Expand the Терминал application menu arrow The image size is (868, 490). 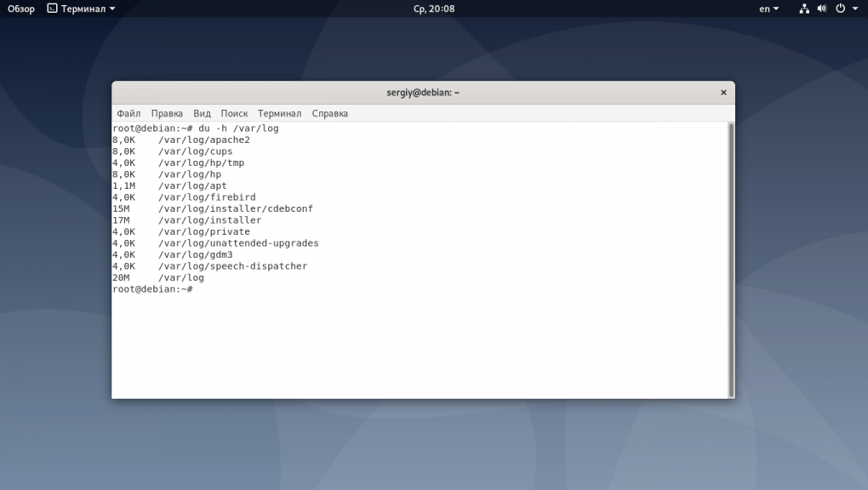pos(112,9)
